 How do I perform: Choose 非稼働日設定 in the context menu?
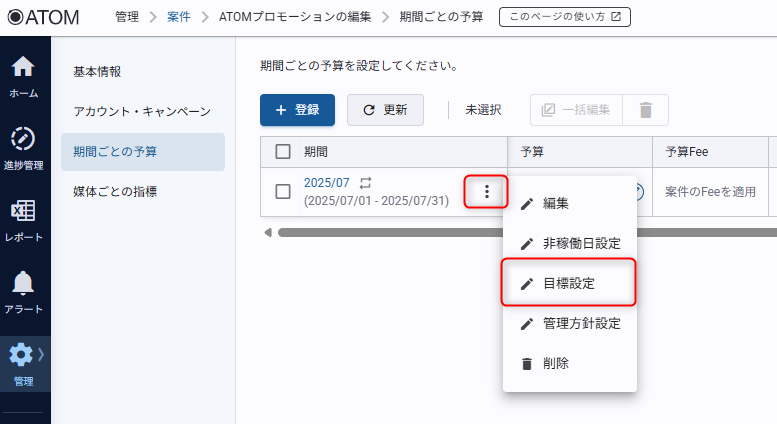581,243
